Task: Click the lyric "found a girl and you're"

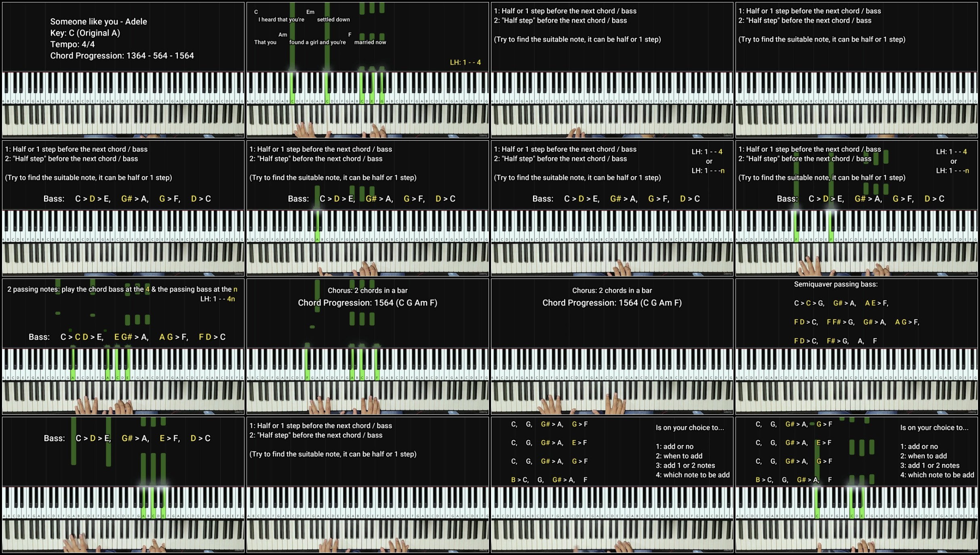Action: (x=318, y=42)
